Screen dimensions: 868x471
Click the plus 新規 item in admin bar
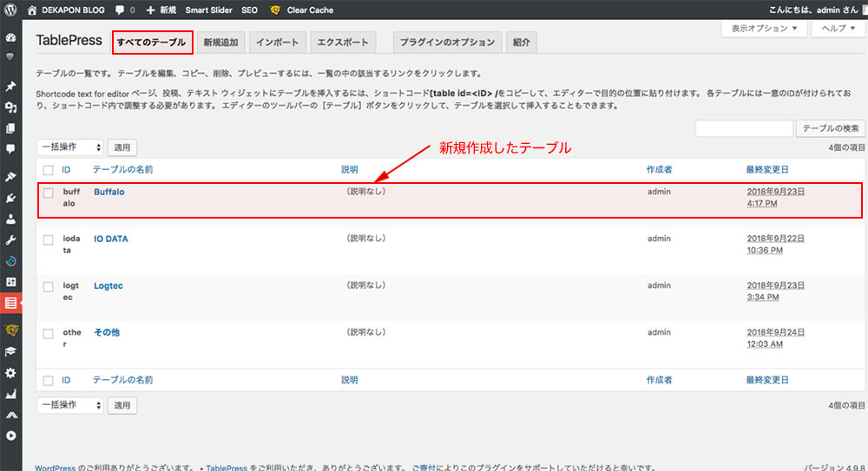[x=161, y=10]
